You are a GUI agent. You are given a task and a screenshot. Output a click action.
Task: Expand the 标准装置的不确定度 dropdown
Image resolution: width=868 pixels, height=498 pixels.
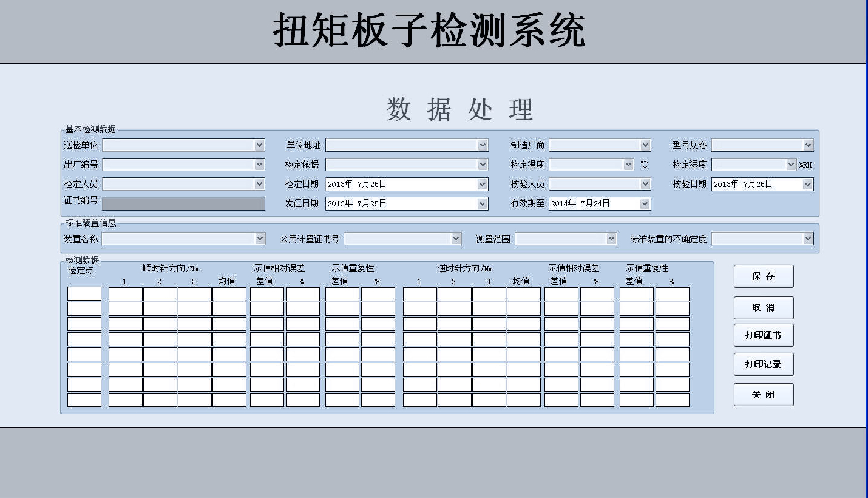(808, 239)
